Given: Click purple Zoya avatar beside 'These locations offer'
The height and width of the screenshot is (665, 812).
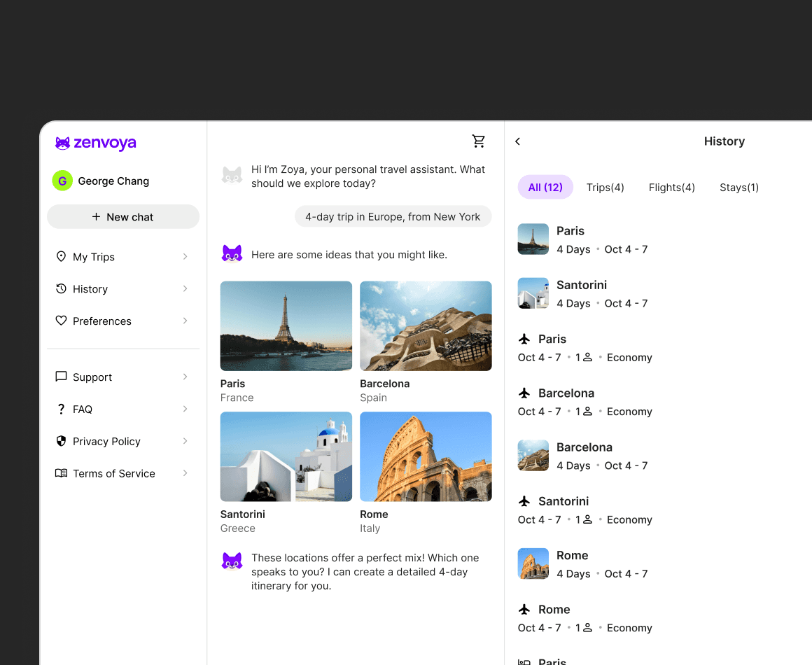Looking at the screenshot, I should point(232,561).
